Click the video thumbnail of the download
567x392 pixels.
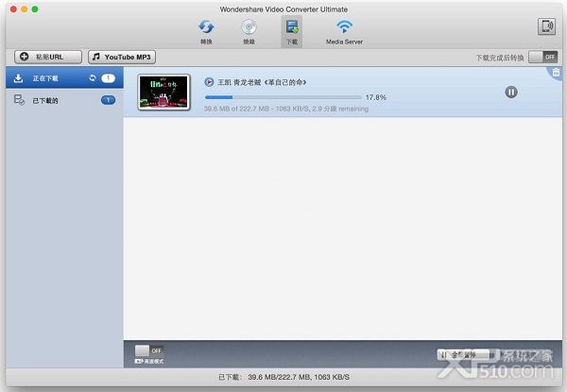(163, 92)
